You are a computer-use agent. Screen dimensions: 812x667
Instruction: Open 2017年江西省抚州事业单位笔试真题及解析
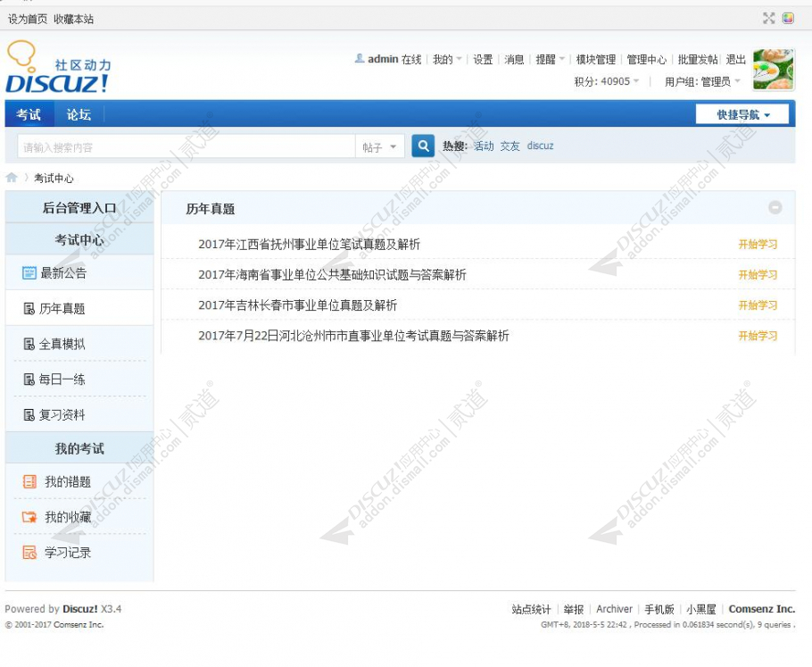pyautogui.click(x=309, y=244)
